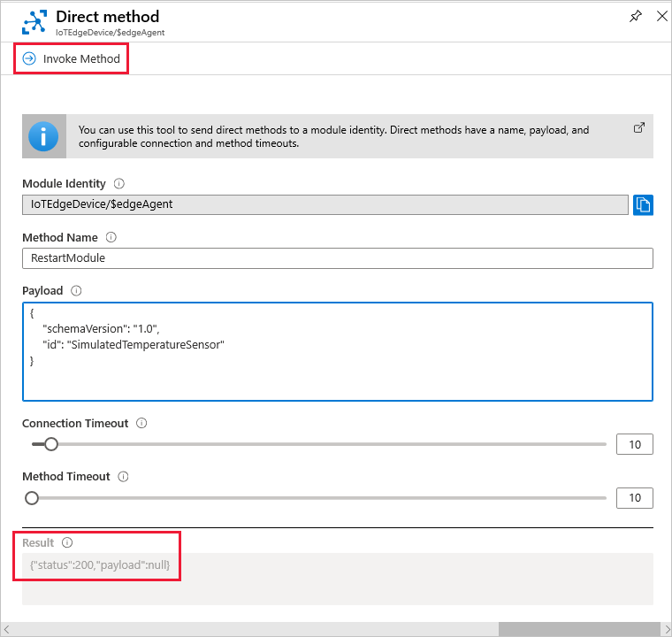The height and width of the screenshot is (637, 672).
Task: Click the Result info icon
Action: pyautogui.click(x=67, y=542)
